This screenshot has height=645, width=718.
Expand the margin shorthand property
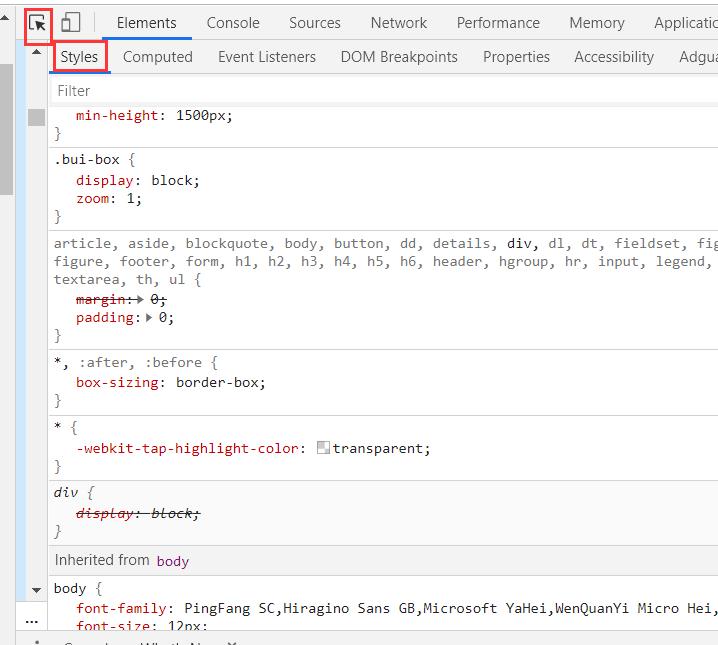coord(141,300)
